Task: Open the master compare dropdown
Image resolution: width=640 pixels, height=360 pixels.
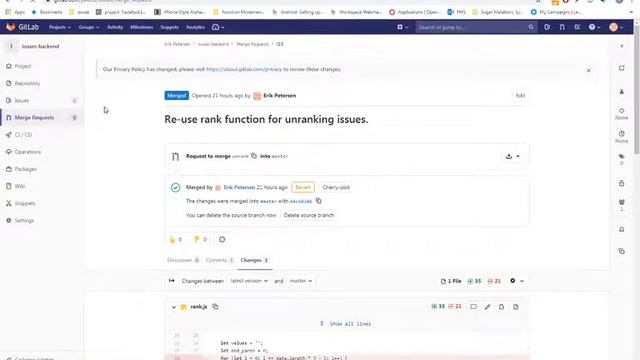Action: pyautogui.click(x=301, y=281)
